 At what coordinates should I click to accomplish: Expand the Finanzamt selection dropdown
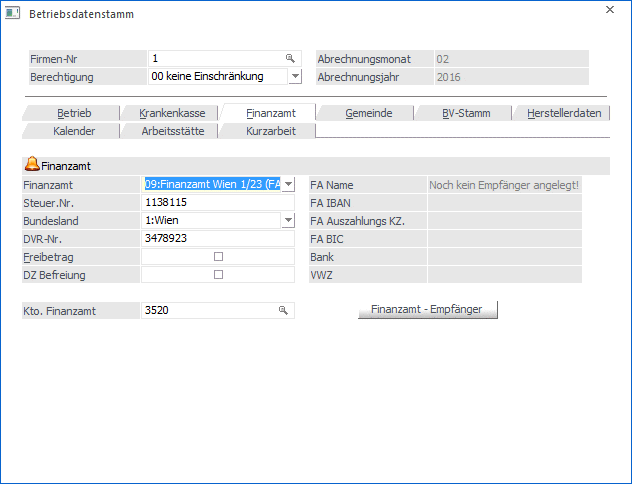tap(289, 185)
